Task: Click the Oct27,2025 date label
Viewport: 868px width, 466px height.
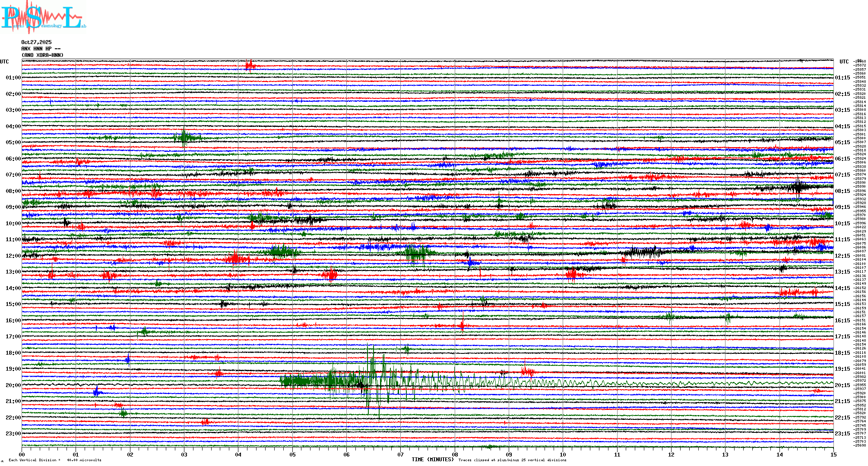Action: click(x=36, y=42)
